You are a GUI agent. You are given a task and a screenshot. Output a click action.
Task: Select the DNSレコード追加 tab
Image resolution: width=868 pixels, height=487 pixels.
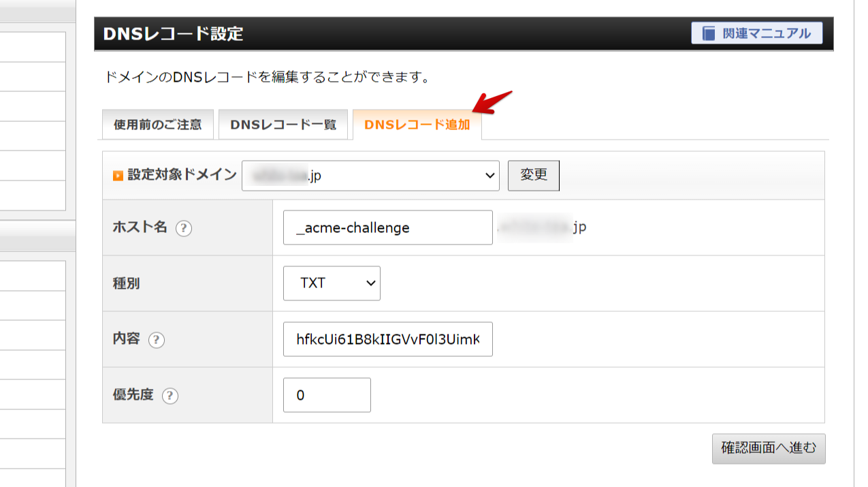click(x=417, y=125)
